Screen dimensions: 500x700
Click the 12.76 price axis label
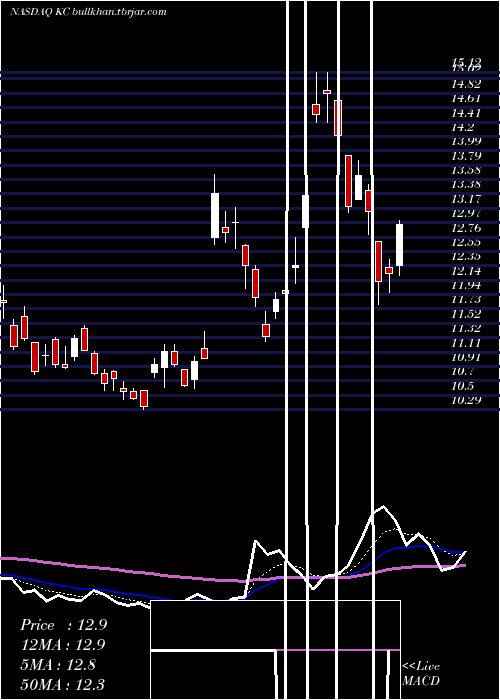[x=466, y=228]
